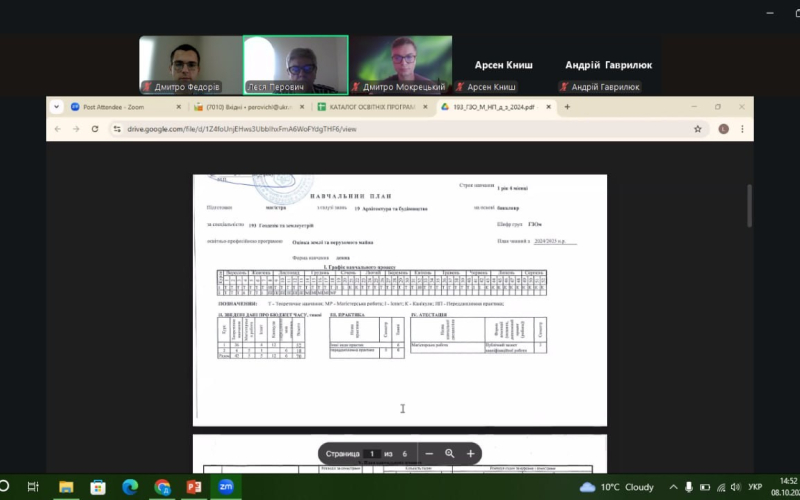The width and height of the screenshot is (800, 500).
Task: Launch Microsoft Edge from taskbar
Action: (x=129, y=487)
